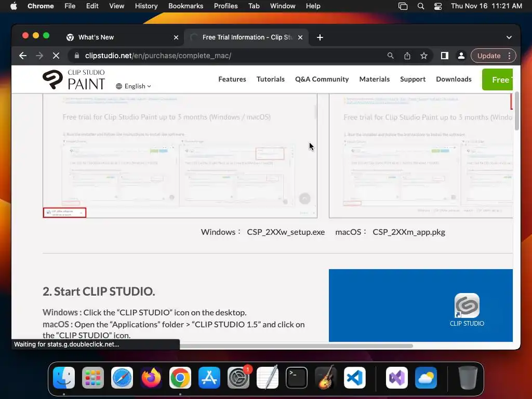Open the View menu
The height and width of the screenshot is (399, 532).
tap(116, 6)
